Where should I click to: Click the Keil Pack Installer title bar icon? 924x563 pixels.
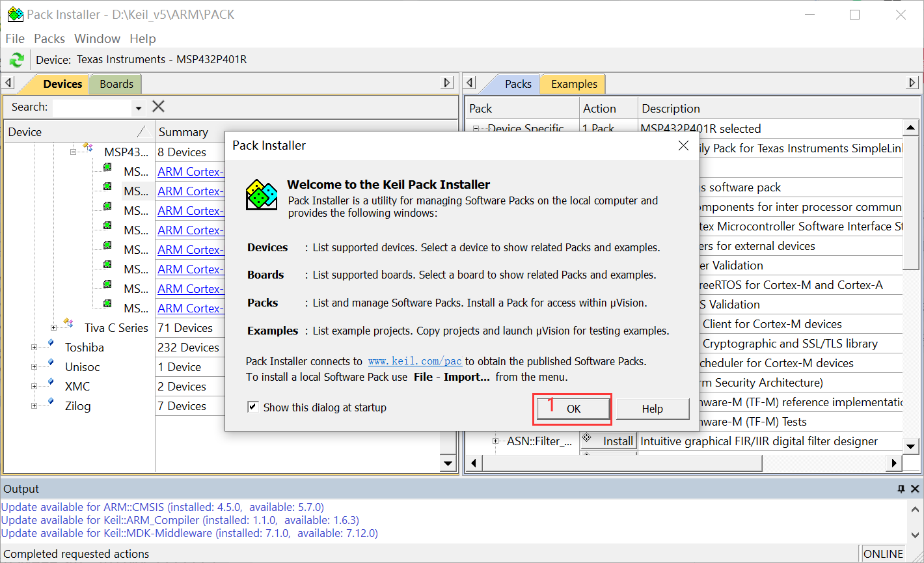[15, 14]
